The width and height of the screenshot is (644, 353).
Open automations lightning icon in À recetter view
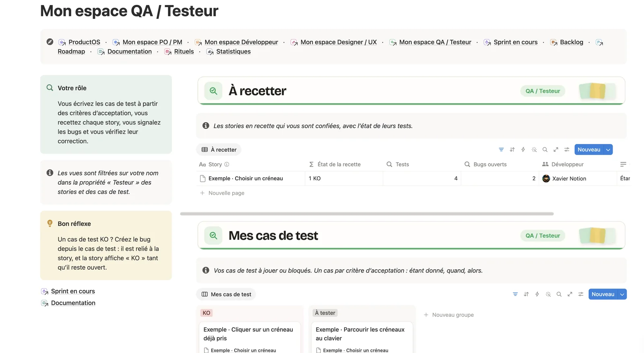point(523,150)
